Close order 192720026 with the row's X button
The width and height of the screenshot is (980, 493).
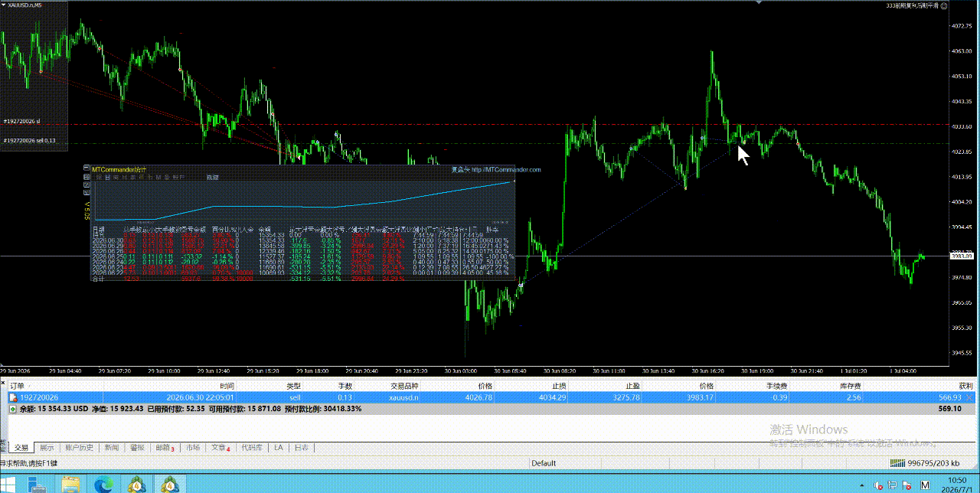tap(970, 397)
